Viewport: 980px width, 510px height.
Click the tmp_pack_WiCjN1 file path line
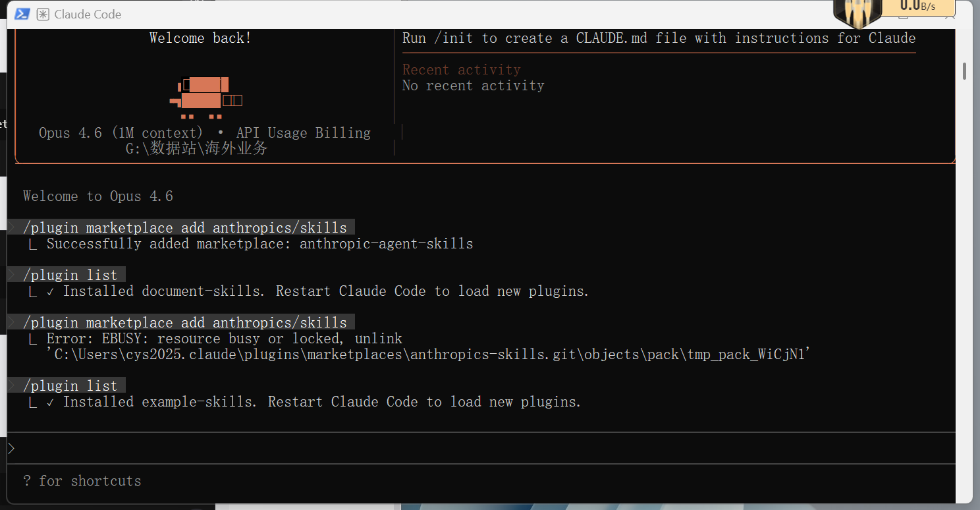click(x=427, y=354)
